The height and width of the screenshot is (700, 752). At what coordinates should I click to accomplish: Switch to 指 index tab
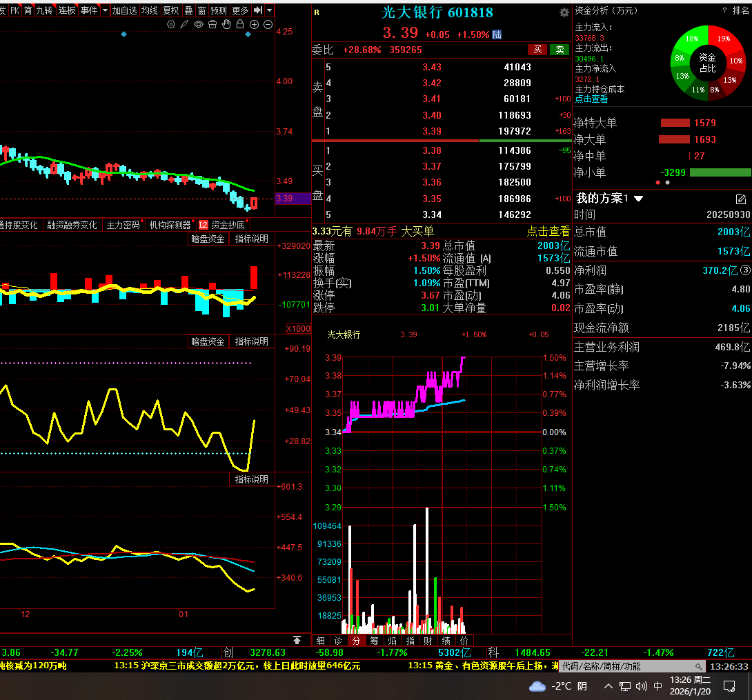tap(410, 641)
